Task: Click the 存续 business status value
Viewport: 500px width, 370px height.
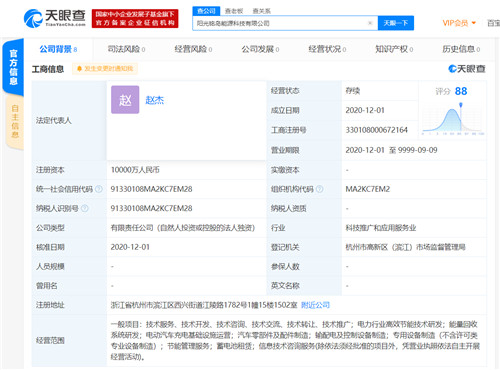Action: click(x=353, y=91)
